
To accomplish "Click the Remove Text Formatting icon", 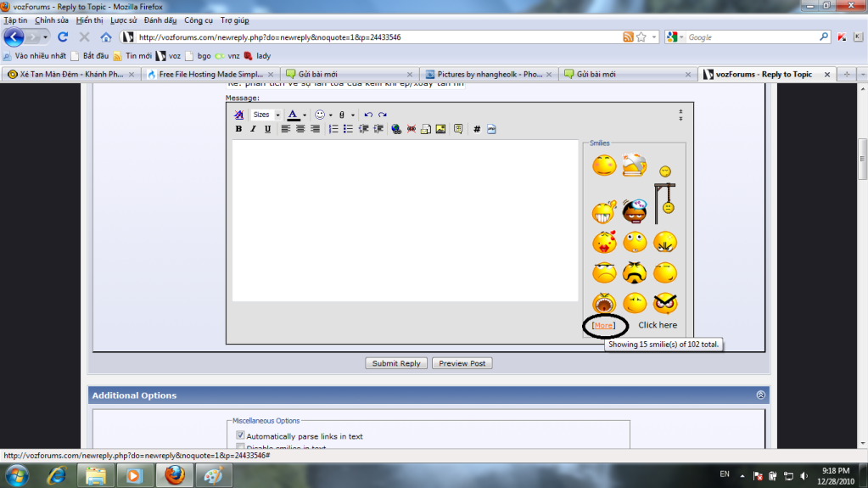I will point(238,115).
